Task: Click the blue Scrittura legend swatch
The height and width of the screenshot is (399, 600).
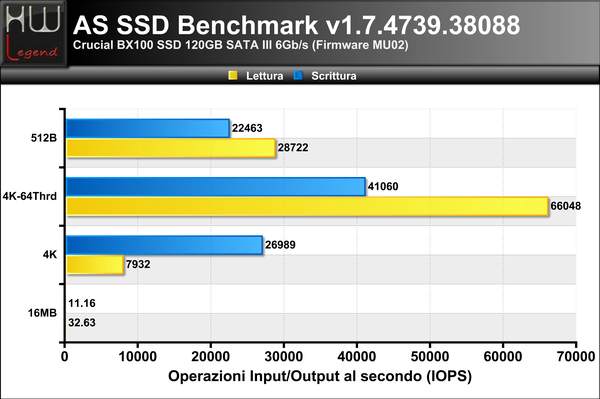Action: click(298, 75)
